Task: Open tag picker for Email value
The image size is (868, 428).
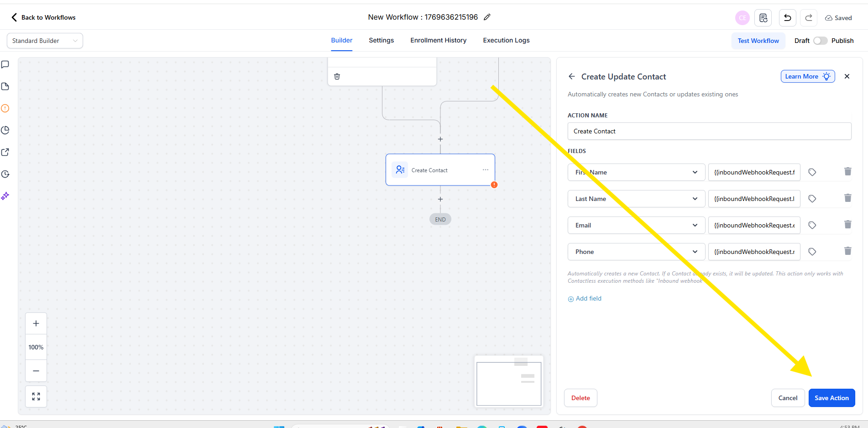Action: coord(812,225)
